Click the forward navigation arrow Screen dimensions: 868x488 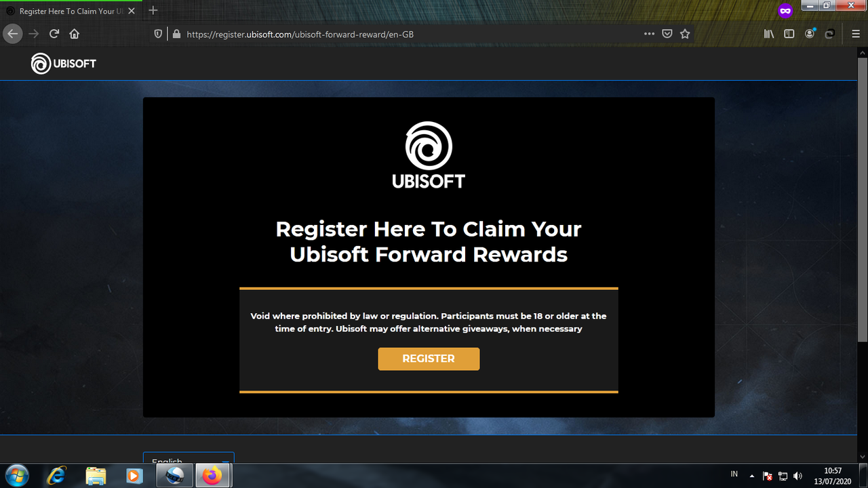pos(33,34)
